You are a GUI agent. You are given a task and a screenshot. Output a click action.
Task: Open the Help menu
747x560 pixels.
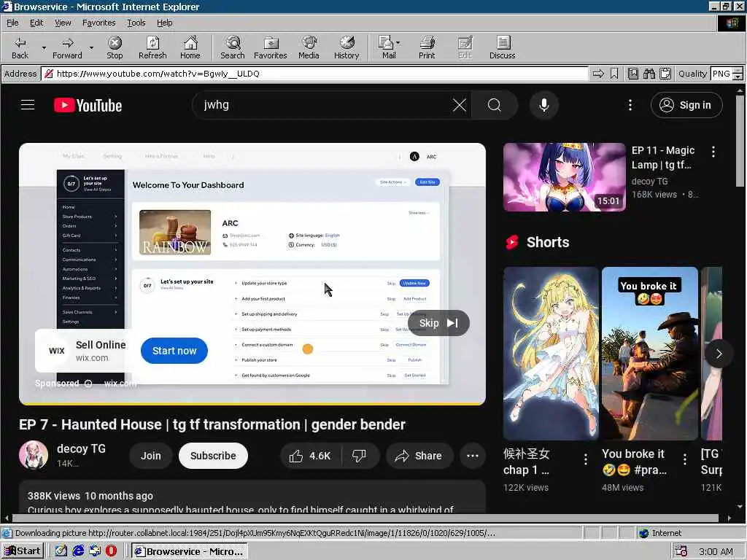click(x=164, y=23)
